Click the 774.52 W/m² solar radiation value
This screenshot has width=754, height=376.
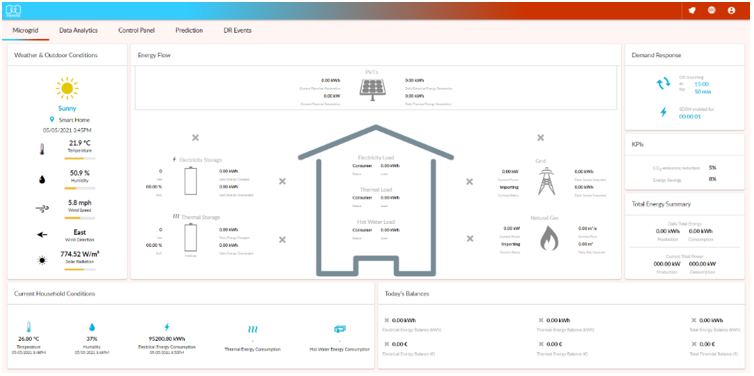80,254
